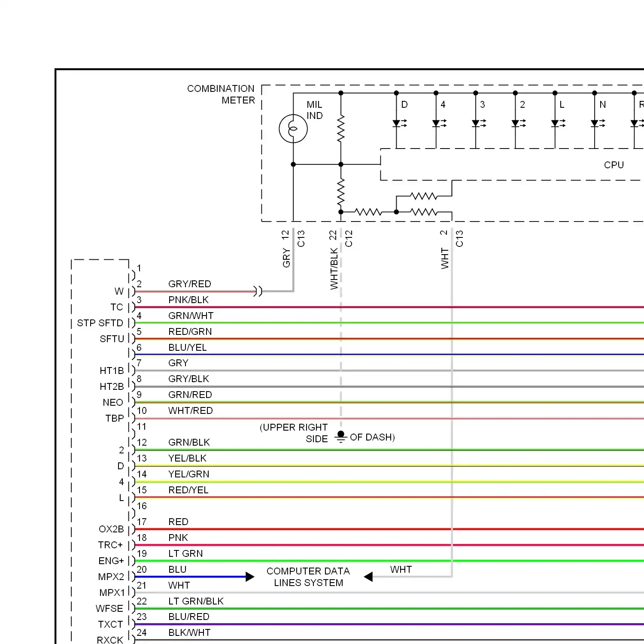Click the left-pointing arrow before WHT label
Image resolution: width=644 pixels, height=644 pixels.
368,577
